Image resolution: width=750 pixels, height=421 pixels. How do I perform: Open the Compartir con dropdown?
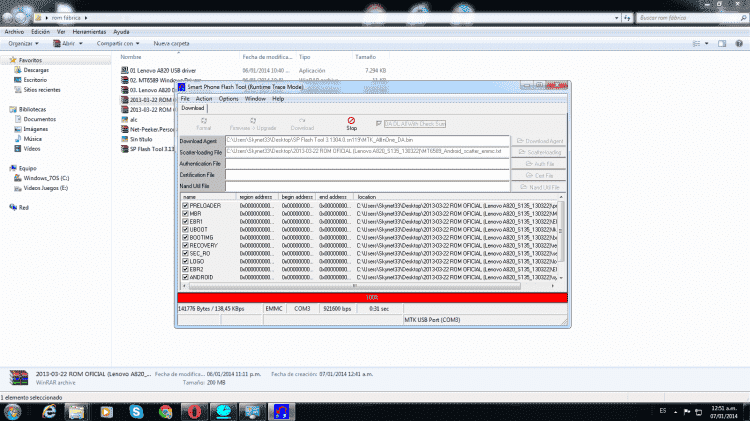(118, 44)
